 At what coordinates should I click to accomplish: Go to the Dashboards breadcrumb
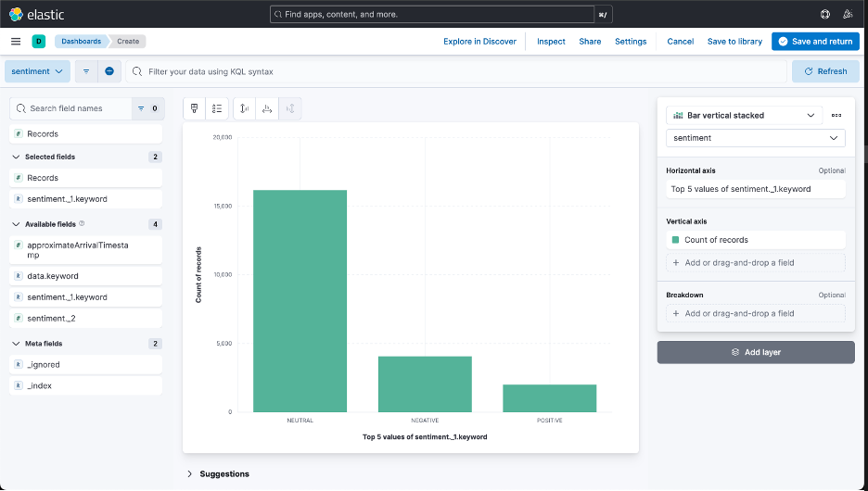(x=82, y=42)
